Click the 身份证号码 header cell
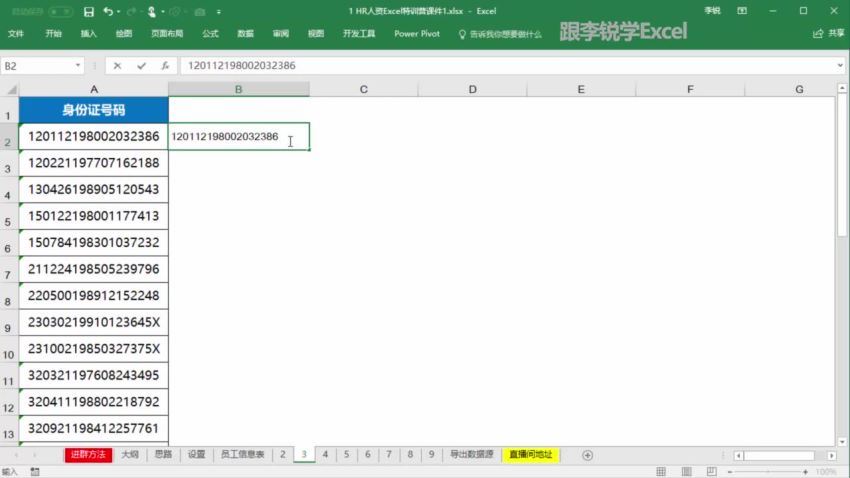This screenshot has height=478, width=850. click(x=94, y=110)
